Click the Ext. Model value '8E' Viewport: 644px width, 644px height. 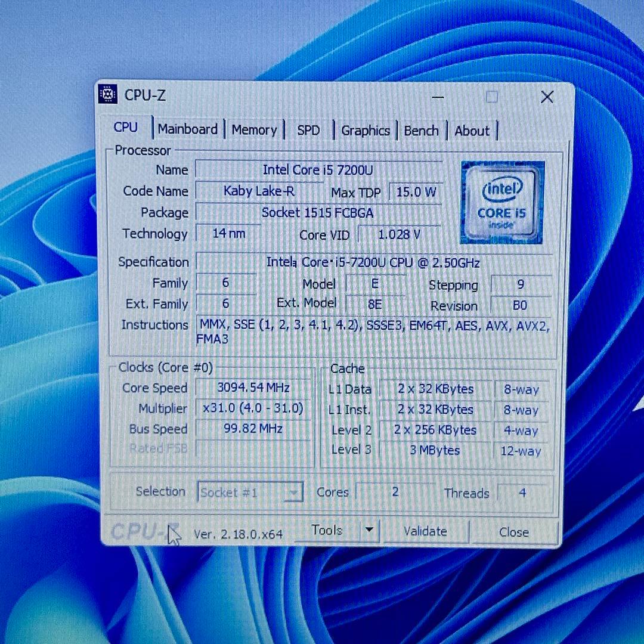point(374,304)
